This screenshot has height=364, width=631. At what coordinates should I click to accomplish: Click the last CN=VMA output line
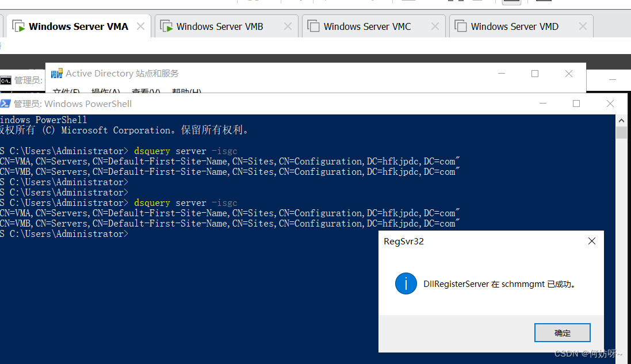coord(230,213)
